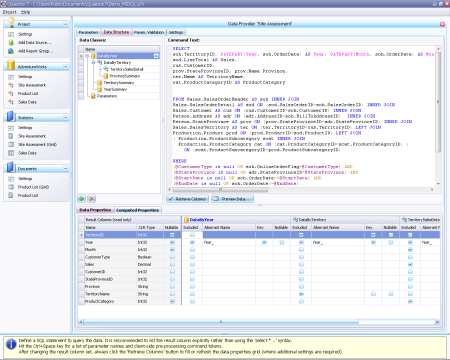Click the Command Text vertical scrollbar thumb

point(438,102)
